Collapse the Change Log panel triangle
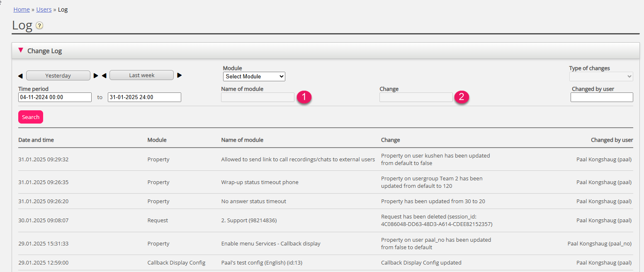This screenshot has width=644, height=272. click(x=21, y=51)
